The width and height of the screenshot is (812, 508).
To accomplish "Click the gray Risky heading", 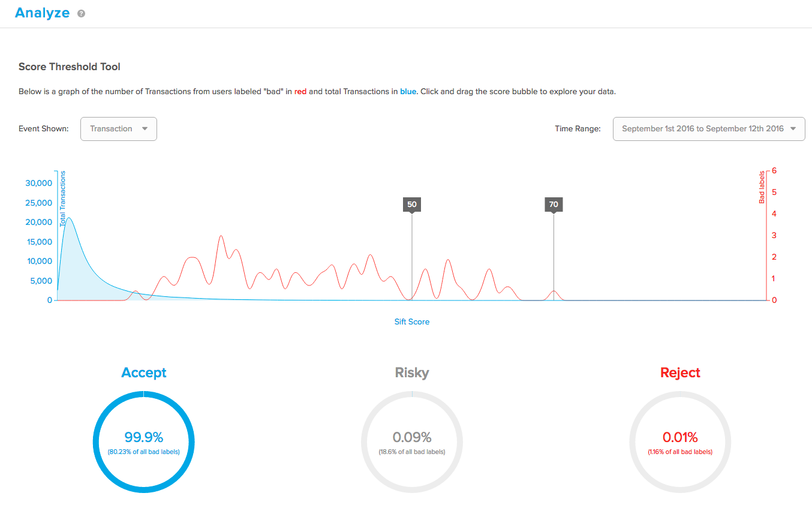I will coord(412,372).
